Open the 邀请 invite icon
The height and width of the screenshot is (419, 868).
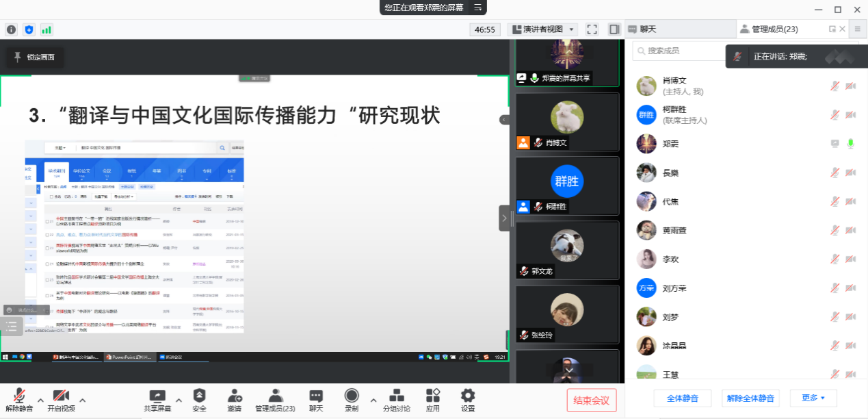tap(234, 396)
